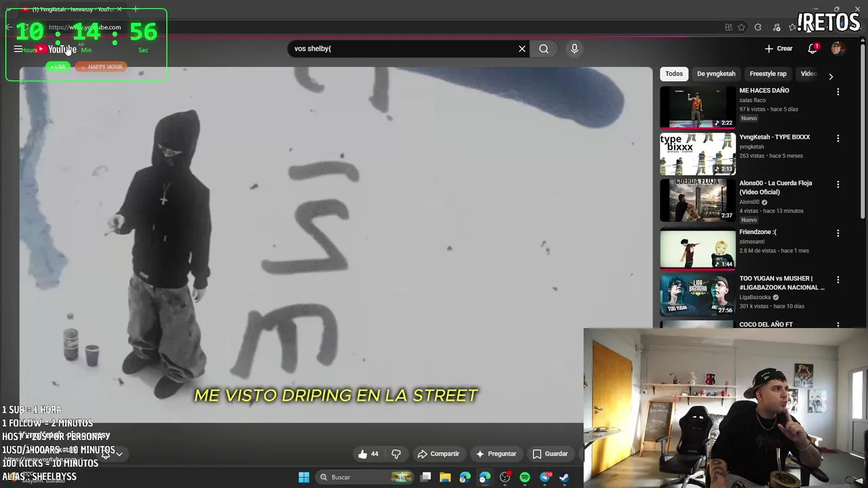Open the 'ME HACES DAÑO' title link

coord(764,90)
